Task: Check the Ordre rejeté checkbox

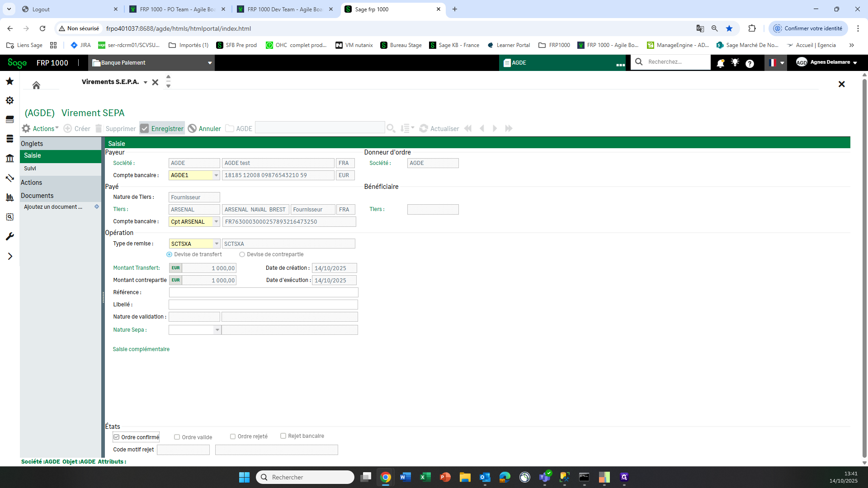Action: 233,436
